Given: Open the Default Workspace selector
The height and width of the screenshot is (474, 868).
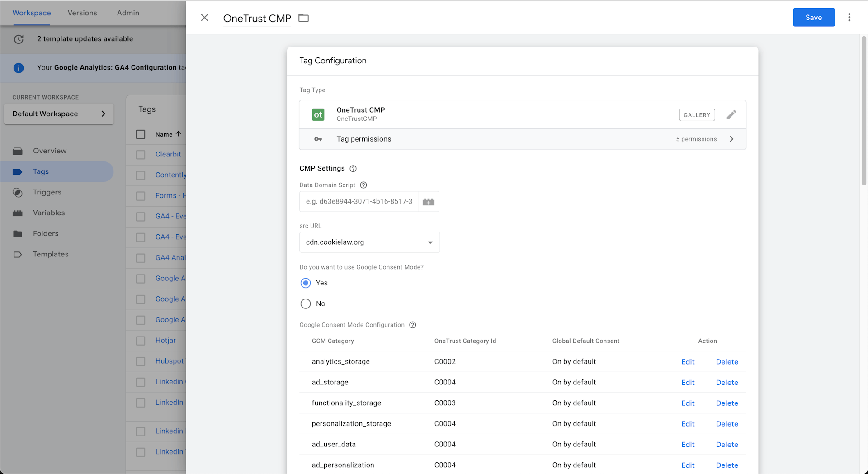Looking at the screenshot, I should tap(59, 114).
